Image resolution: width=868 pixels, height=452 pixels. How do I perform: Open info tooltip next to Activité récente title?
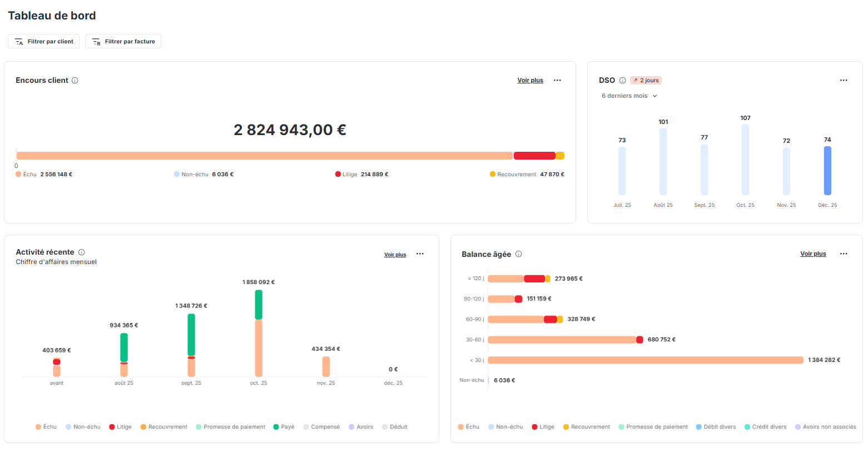pos(82,251)
